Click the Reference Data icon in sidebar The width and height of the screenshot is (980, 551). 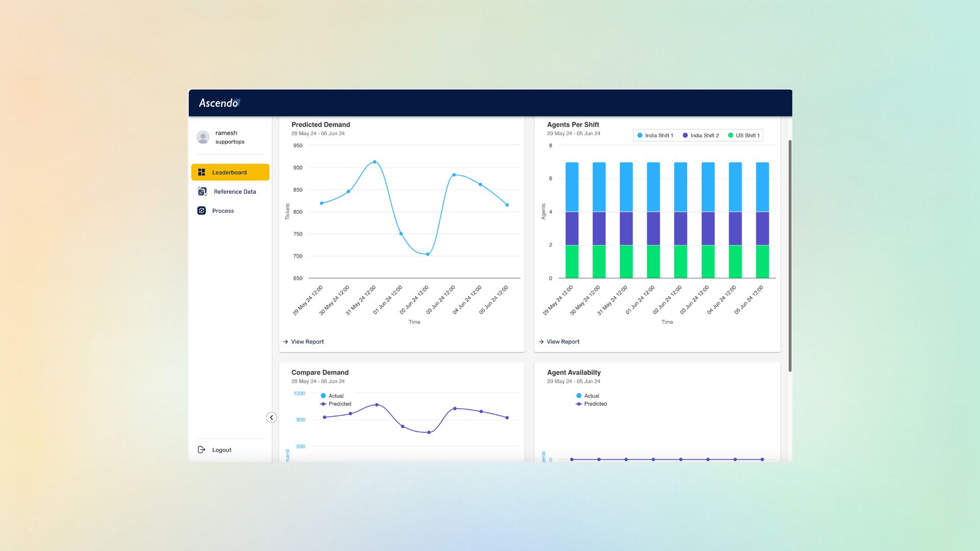[x=202, y=192]
